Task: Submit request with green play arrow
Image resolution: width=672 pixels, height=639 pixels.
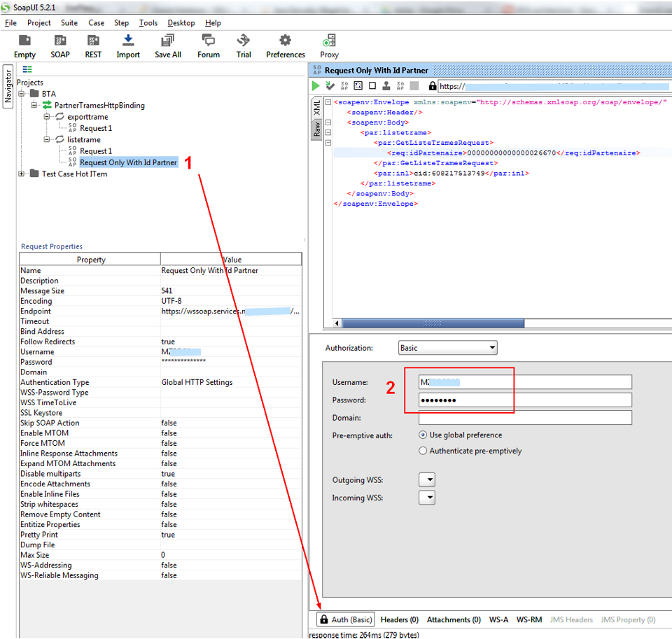Action: coord(316,86)
